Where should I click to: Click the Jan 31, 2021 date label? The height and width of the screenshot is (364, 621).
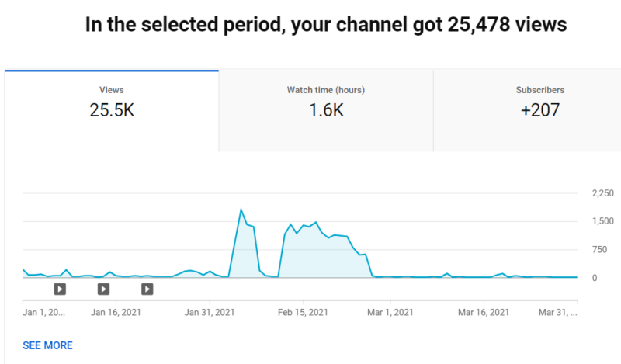[209, 313]
